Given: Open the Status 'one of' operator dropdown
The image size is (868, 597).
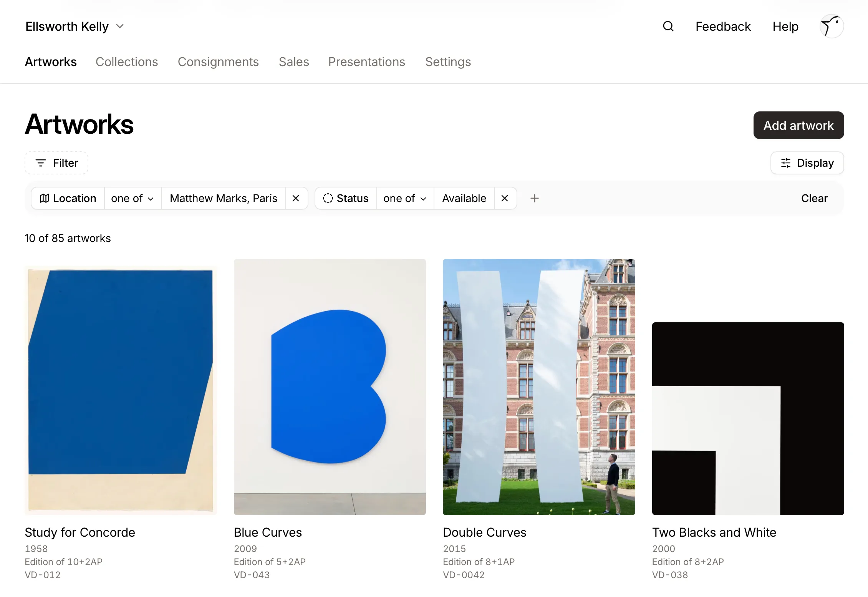Looking at the screenshot, I should pos(405,198).
